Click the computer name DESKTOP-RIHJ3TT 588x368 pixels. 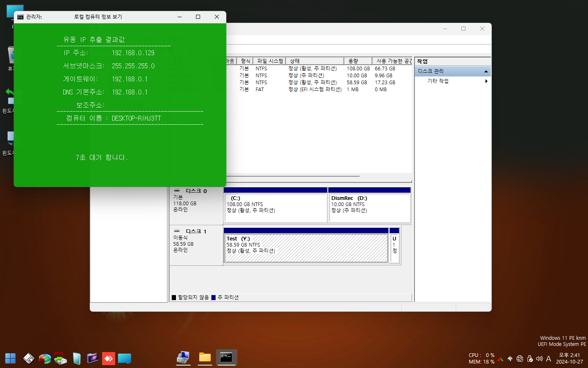tap(136, 118)
